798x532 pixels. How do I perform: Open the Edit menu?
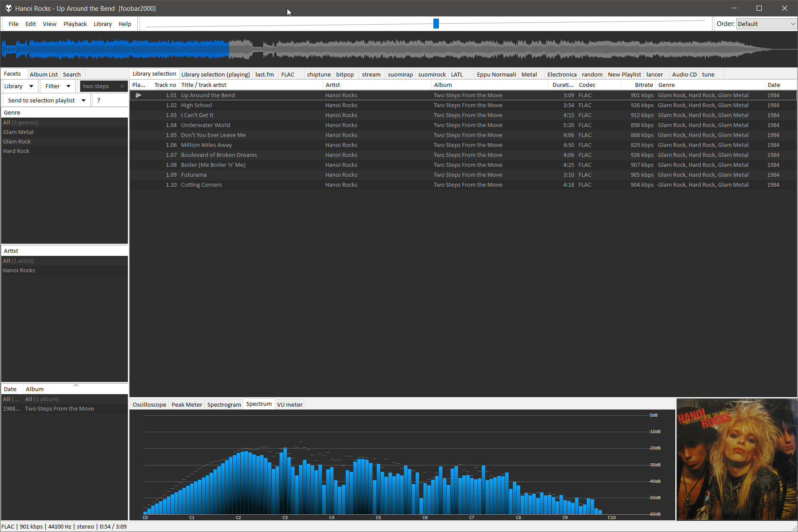click(31, 24)
